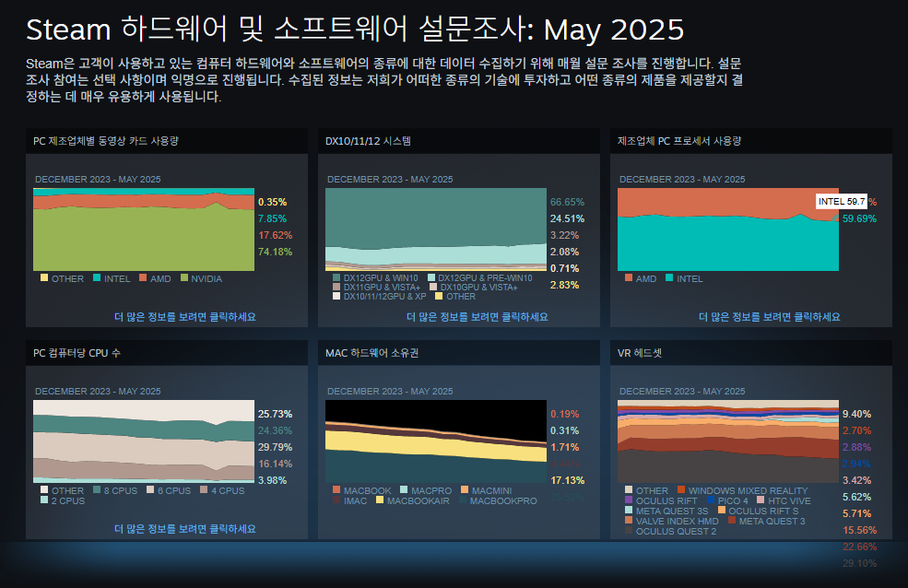Viewport: 908px width, 588px height.
Task: Click the DX10/11/12GPU & XP legend swatch
Action: (336, 297)
